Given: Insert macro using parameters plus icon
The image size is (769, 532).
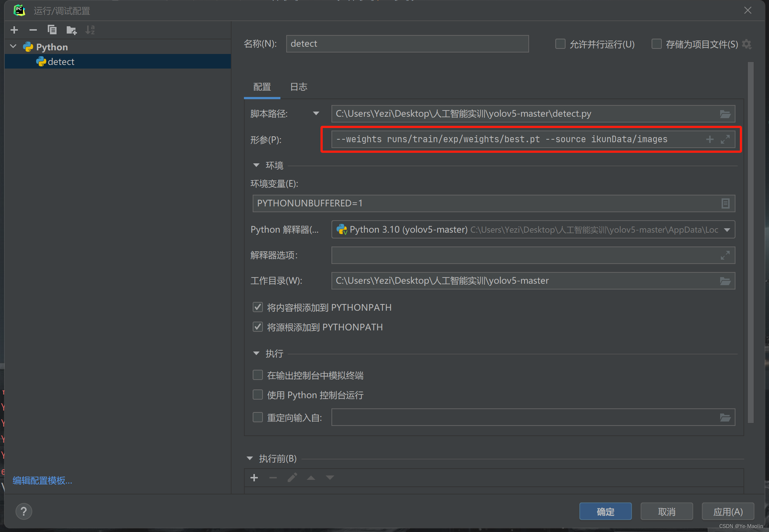Looking at the screenshot, I should [x=710, y=139].
